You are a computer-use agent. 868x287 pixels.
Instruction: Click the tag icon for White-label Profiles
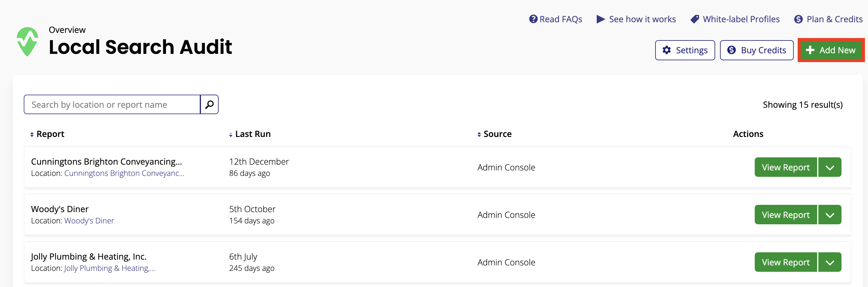(694, 19)
